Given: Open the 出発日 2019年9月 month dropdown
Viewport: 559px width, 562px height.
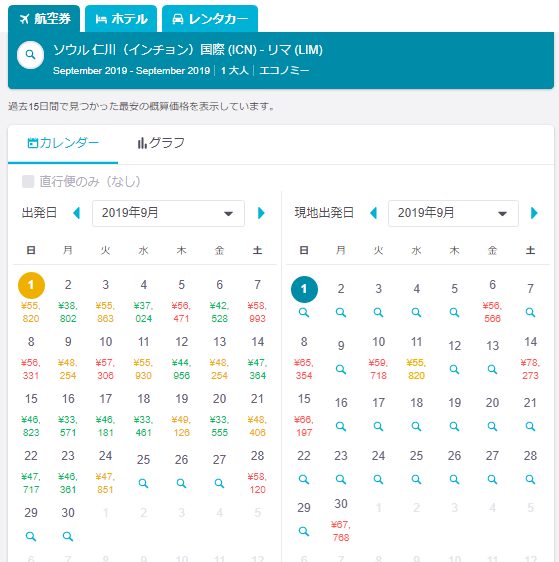Looking at the screenshot, I should coord(168,213).
